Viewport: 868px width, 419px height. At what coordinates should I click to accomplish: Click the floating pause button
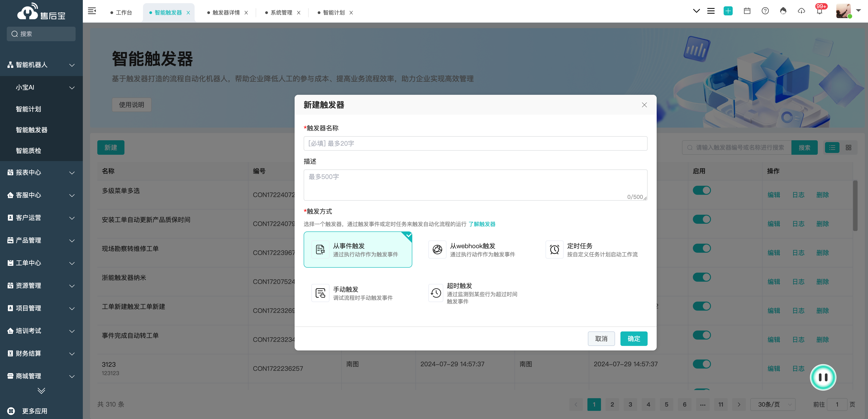click(x=823, y=377)
